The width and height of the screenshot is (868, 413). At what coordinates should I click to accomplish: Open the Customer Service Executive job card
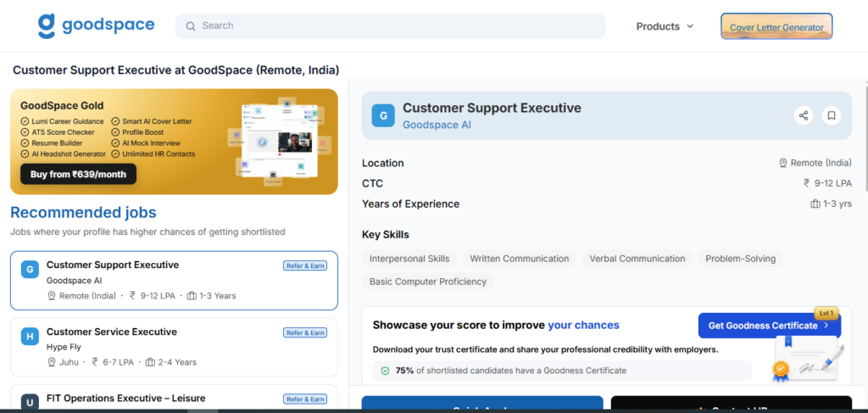click(174, 347)
